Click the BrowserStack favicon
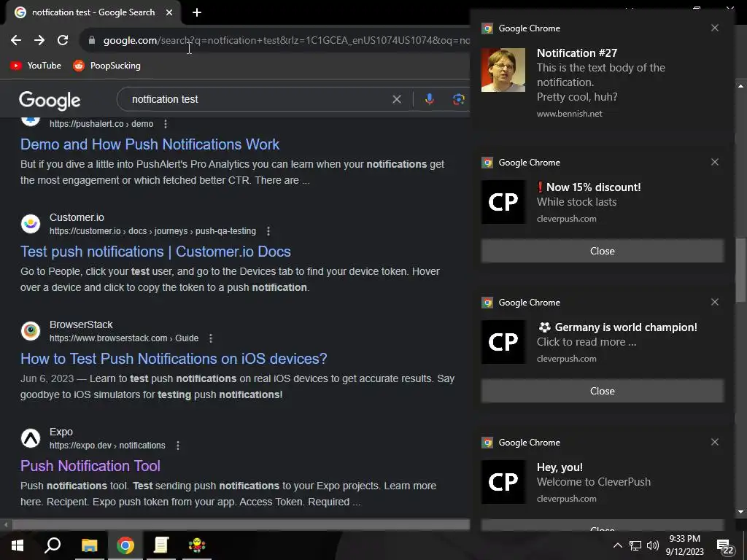Viewport: 747px width, 560px height. (x=31, y=331)
